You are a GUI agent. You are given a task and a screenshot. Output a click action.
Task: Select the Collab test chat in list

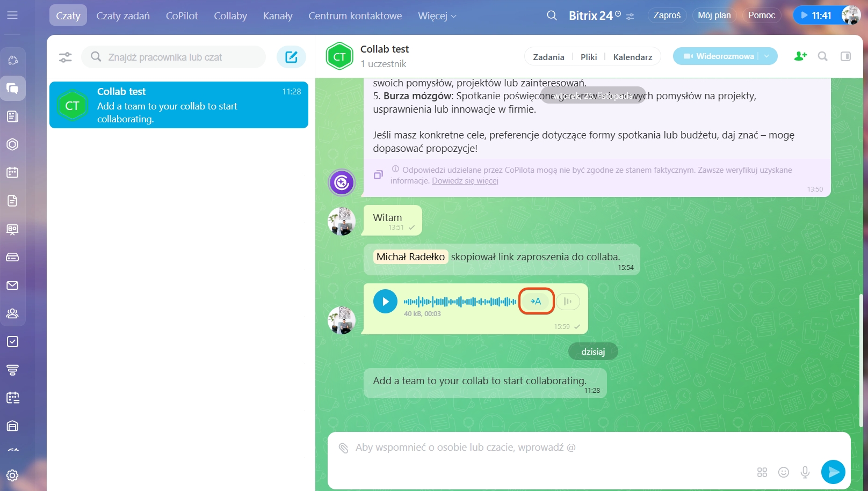[x=179, y=105]
